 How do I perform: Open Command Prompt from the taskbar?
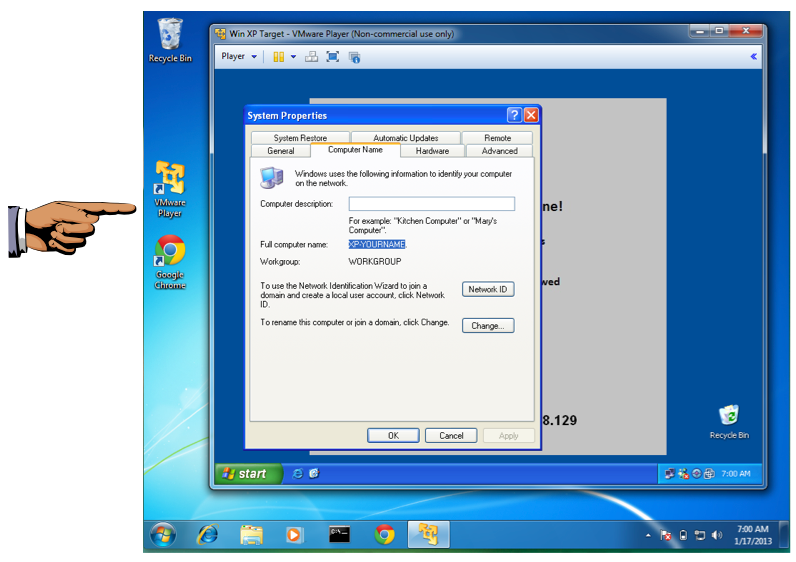coord(339,535)
